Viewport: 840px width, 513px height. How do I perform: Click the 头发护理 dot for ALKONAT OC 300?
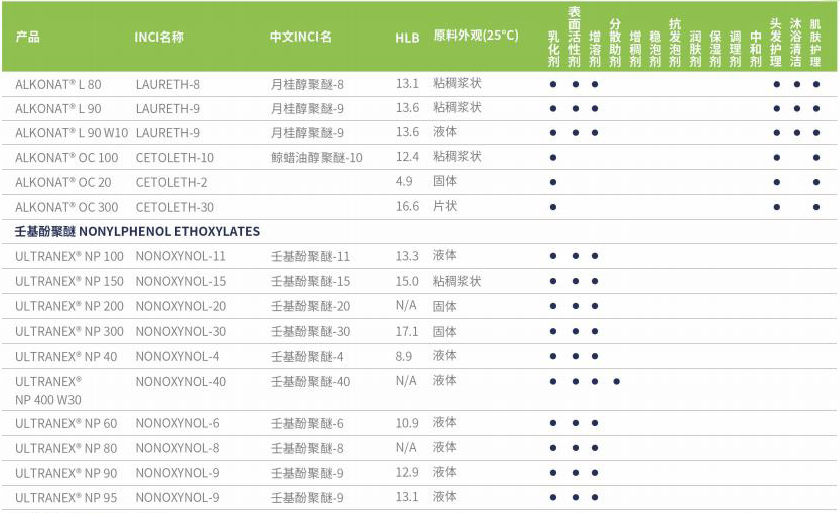coord(776,207)
